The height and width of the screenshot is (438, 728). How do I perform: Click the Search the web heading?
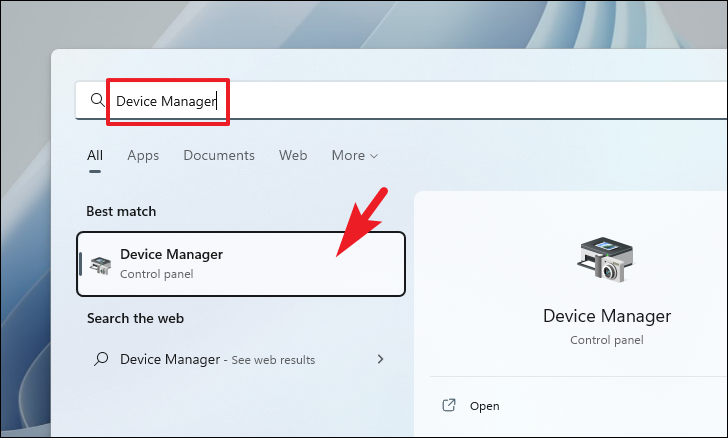(135, 318)
